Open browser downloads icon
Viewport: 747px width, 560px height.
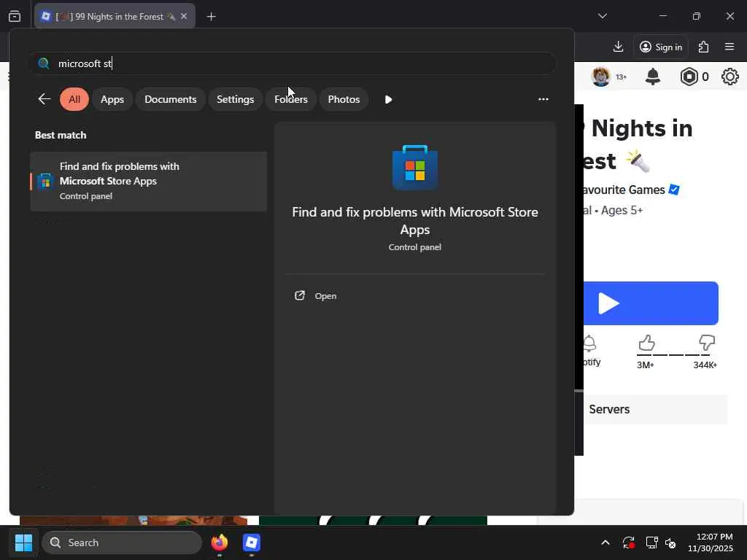tap(618, 47)
